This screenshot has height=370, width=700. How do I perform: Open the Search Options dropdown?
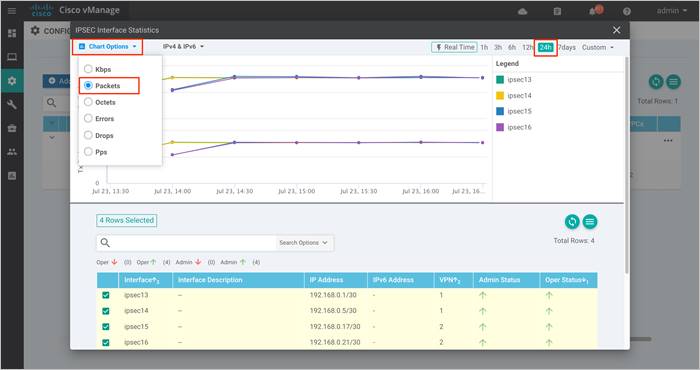[x=304, y=243]
